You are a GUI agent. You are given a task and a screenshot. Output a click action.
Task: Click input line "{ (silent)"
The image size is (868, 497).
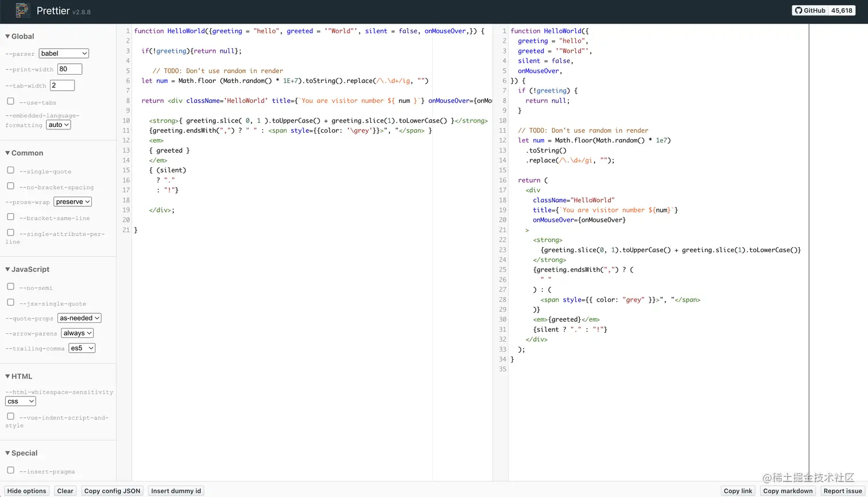click(168, 170)
